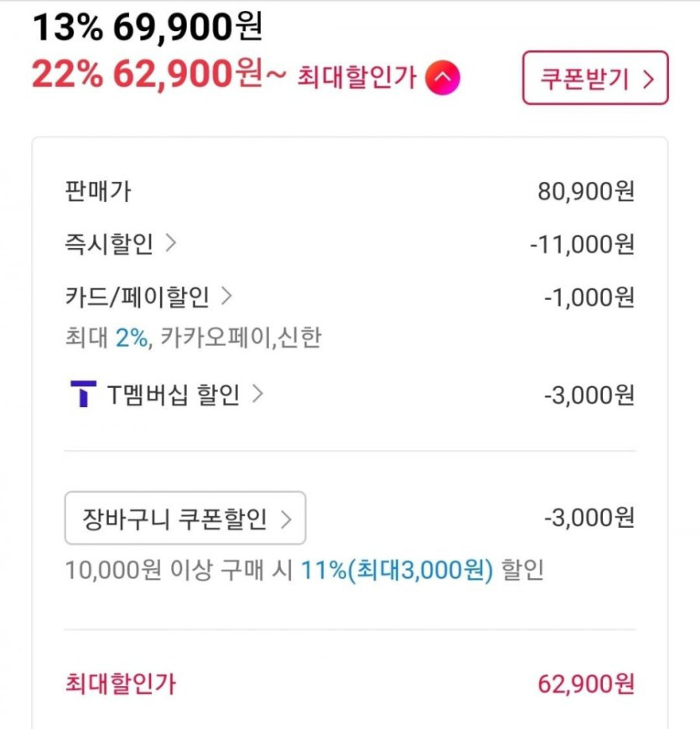Tap the 쿠폰받기 coupon button
Screen dimensions: 700x729
click(x=595, y=78)
